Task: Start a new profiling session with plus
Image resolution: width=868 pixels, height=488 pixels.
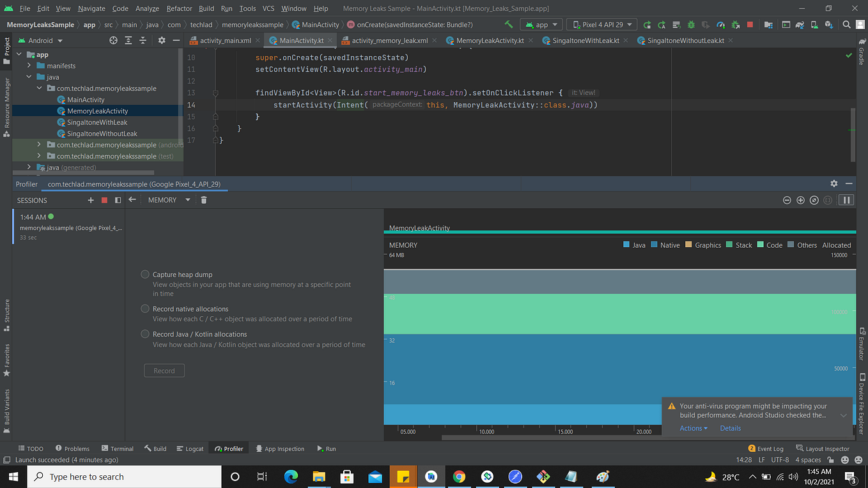Action: [x=91, y=200]
